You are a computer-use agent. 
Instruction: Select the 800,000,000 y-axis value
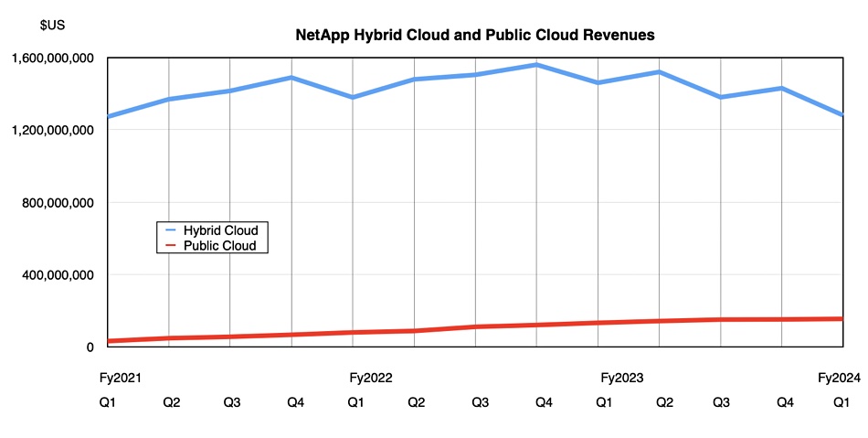coord(58,203)
